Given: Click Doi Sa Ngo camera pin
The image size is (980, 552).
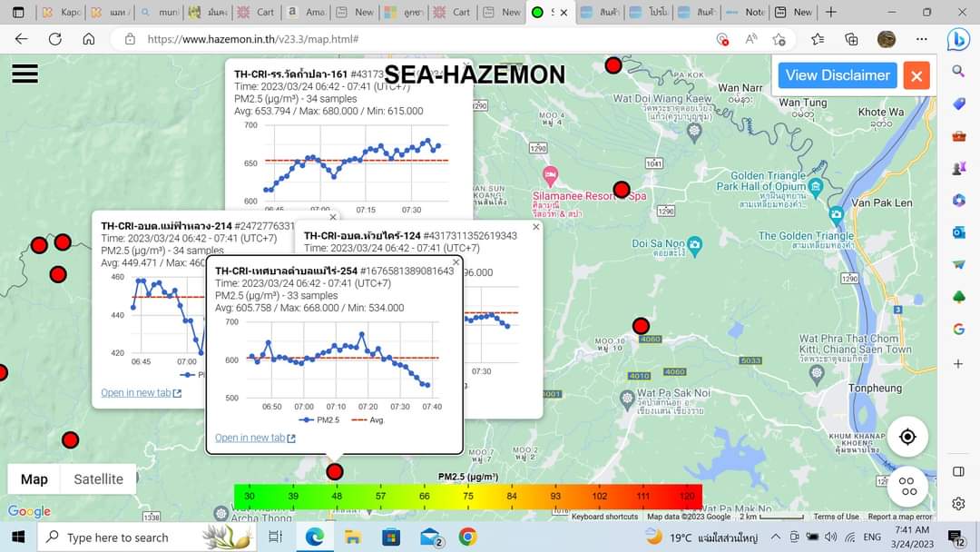Looking at the screenshot, I should (x=694, y=245).
